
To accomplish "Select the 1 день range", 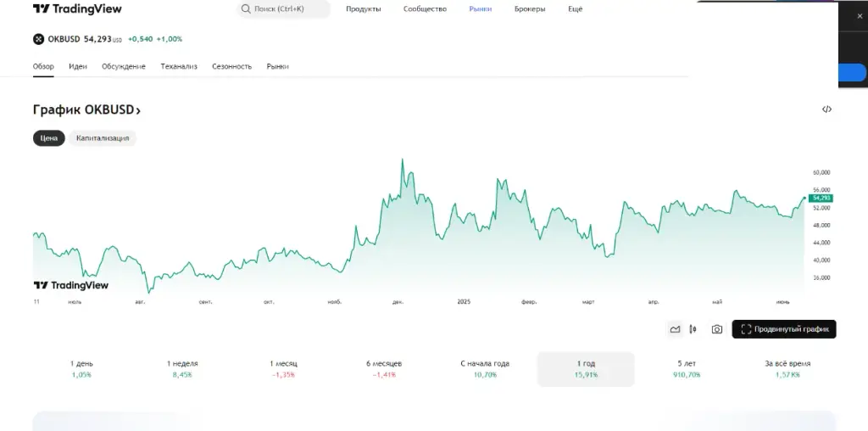I will pyautogui.click(x=81, y=369).
